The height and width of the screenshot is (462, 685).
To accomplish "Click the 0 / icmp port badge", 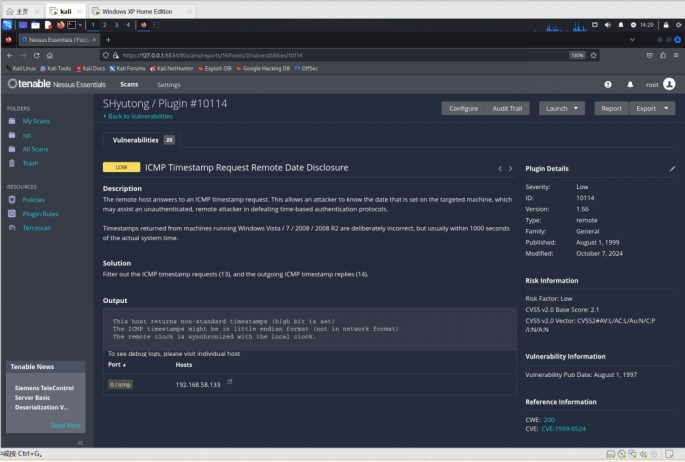I will click(120, 385).
